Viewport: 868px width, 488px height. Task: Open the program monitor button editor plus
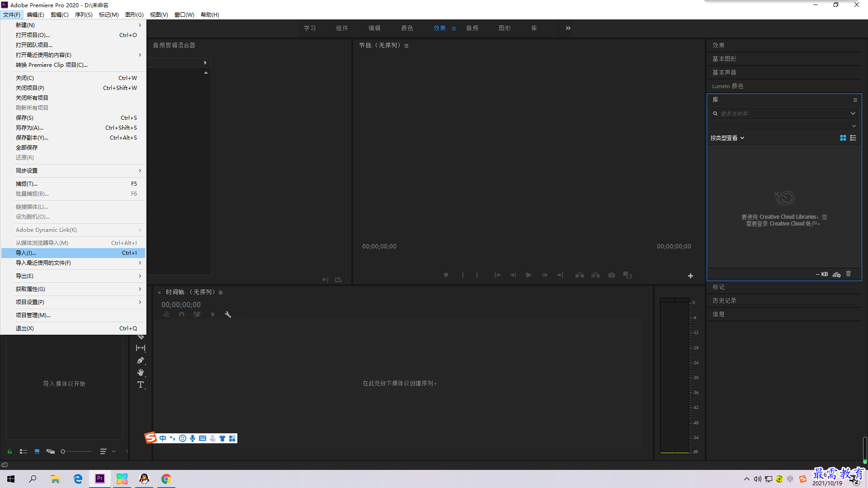(690, 276)
